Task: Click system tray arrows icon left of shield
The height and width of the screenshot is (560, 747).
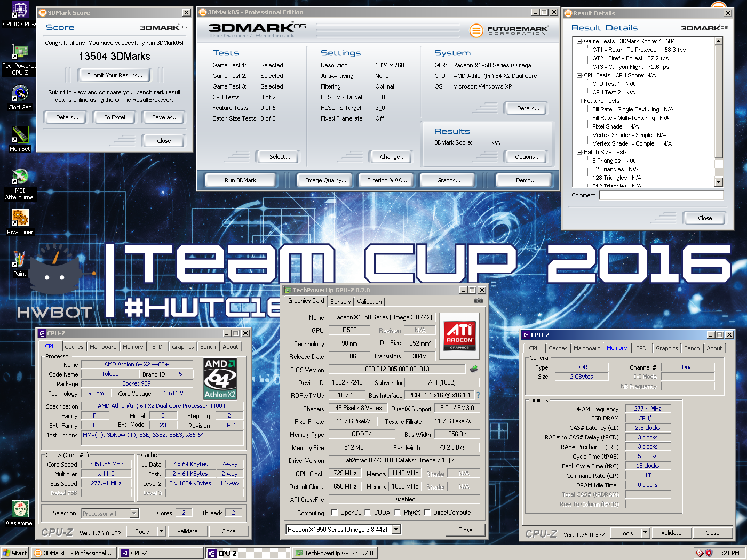Action: [x=700, y=553]
